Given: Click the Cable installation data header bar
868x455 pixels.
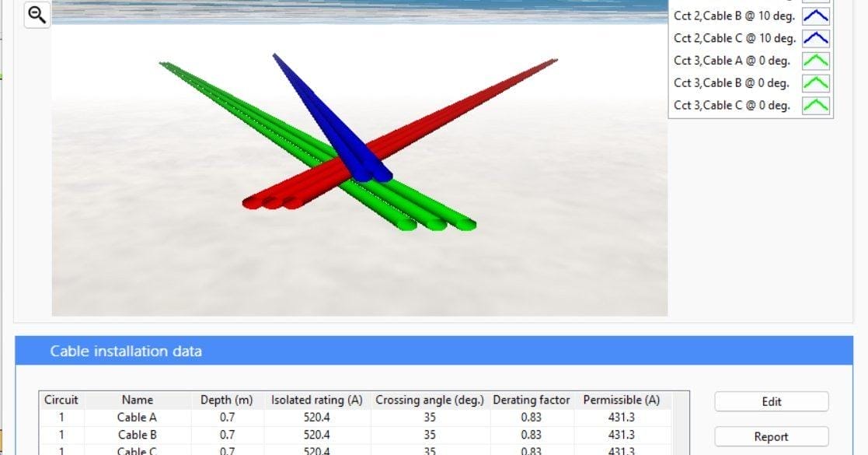Looking at the screenshot, I should point(125,351).
